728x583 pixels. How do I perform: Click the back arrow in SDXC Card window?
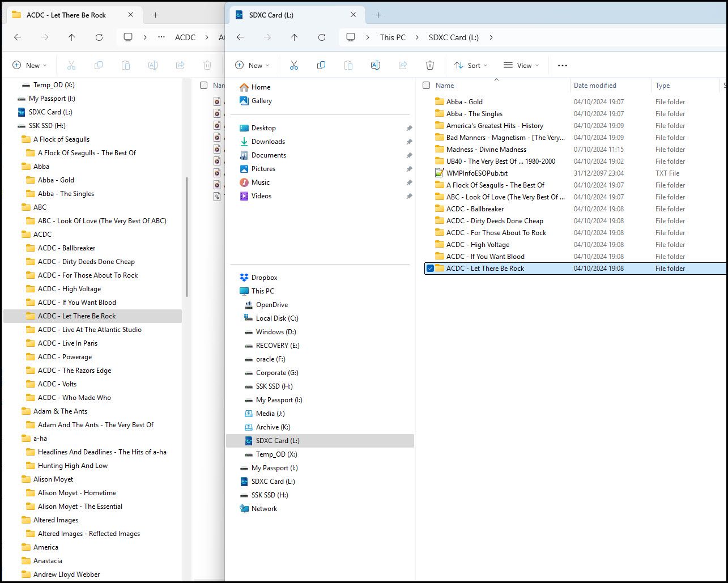(x=240, y=37)
